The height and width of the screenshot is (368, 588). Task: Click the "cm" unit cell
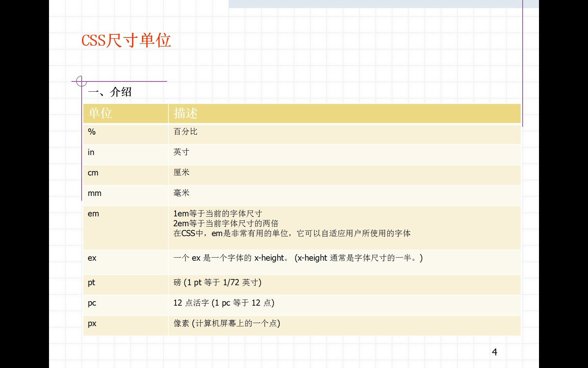tap(126, 175)
